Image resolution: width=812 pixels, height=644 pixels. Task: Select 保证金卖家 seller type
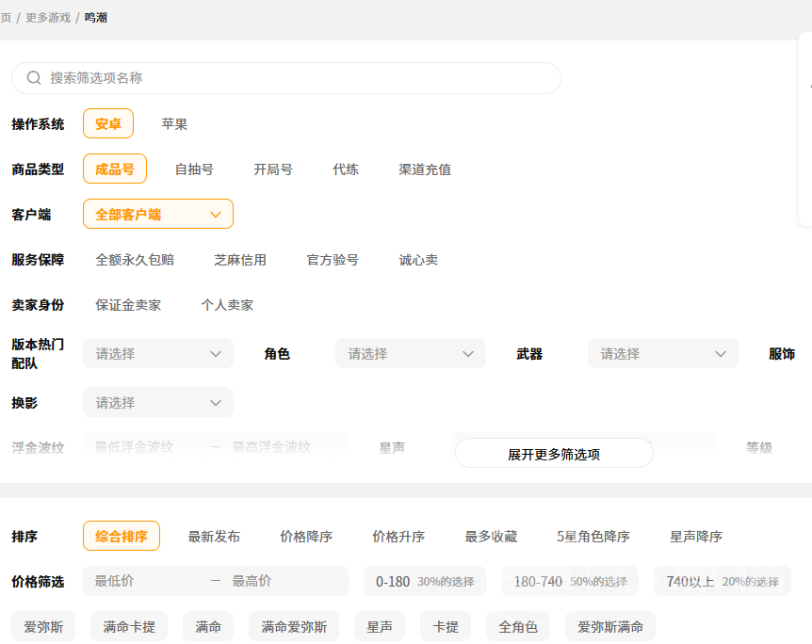(x=128, y=305)
